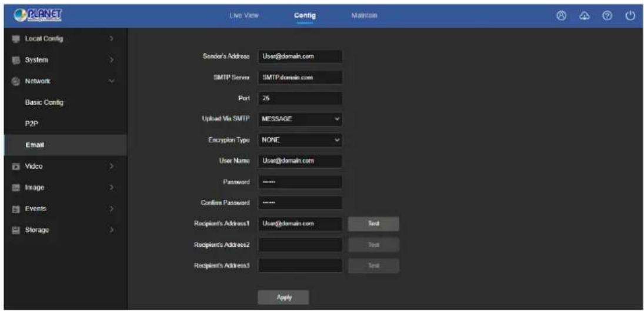Open P2P submenu item
644x311 pixels.
pos(31,123)
